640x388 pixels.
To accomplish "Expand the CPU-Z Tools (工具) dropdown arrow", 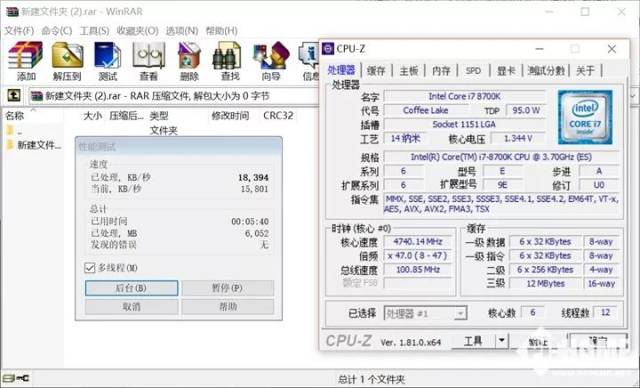I will point(502,340).
